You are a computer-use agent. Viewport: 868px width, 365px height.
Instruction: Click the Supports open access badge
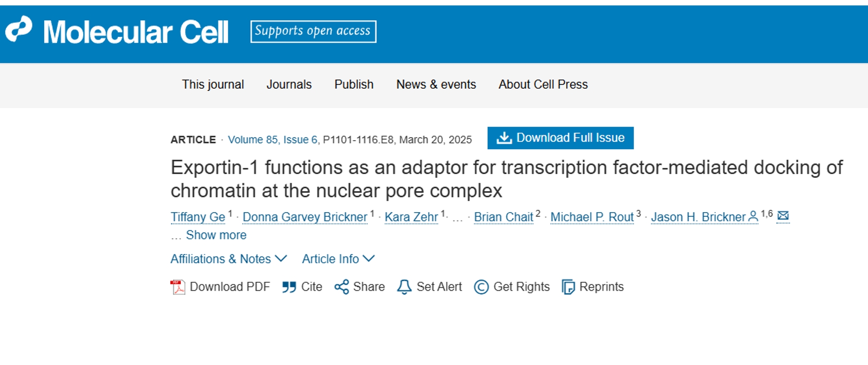(313, 31)
